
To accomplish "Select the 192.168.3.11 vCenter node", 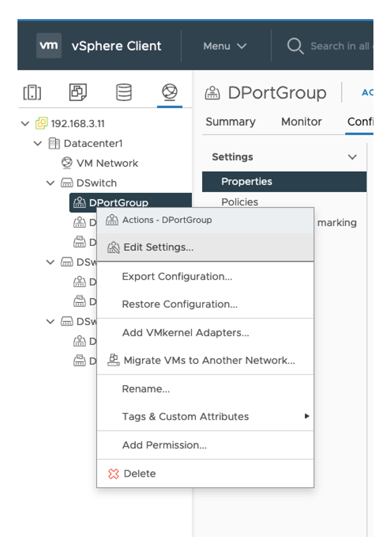I will [x=78, y=124].
